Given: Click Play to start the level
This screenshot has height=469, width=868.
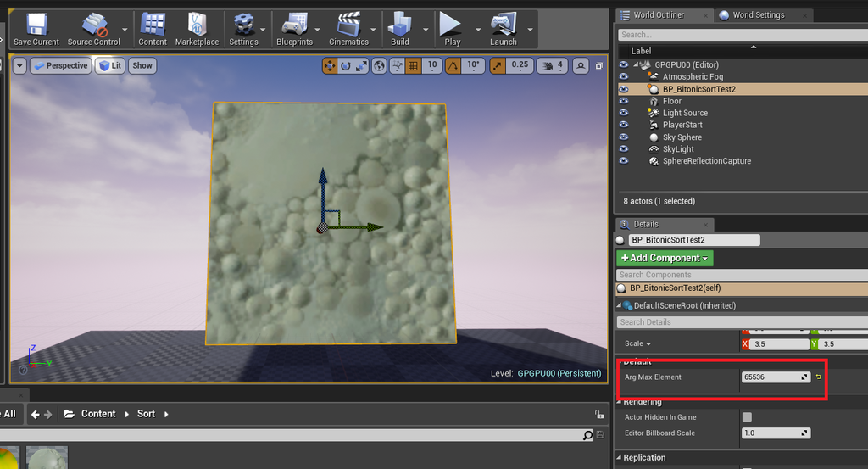Looking at the screenshot, I should pos(452,30).
